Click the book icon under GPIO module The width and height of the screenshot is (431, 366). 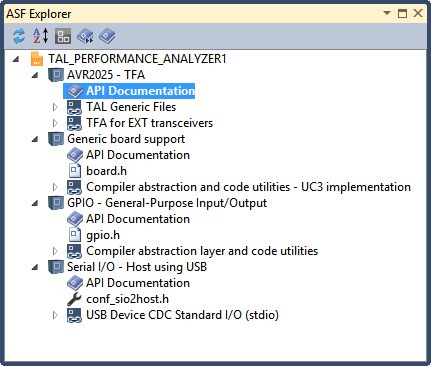(75, 219)
